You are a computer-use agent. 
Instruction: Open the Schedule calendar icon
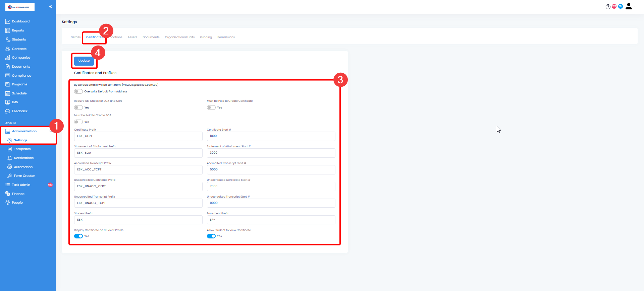[x=8, y=93]
